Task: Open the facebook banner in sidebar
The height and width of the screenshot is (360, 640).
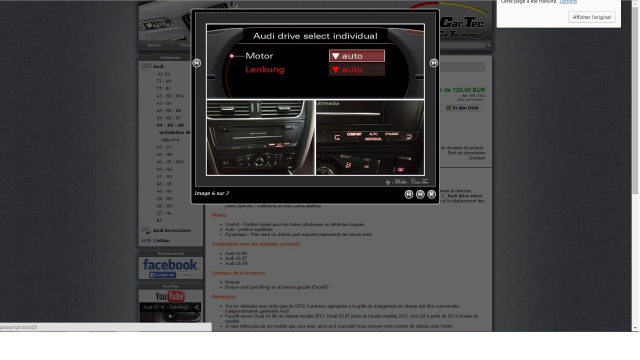Action: [170, 264]
